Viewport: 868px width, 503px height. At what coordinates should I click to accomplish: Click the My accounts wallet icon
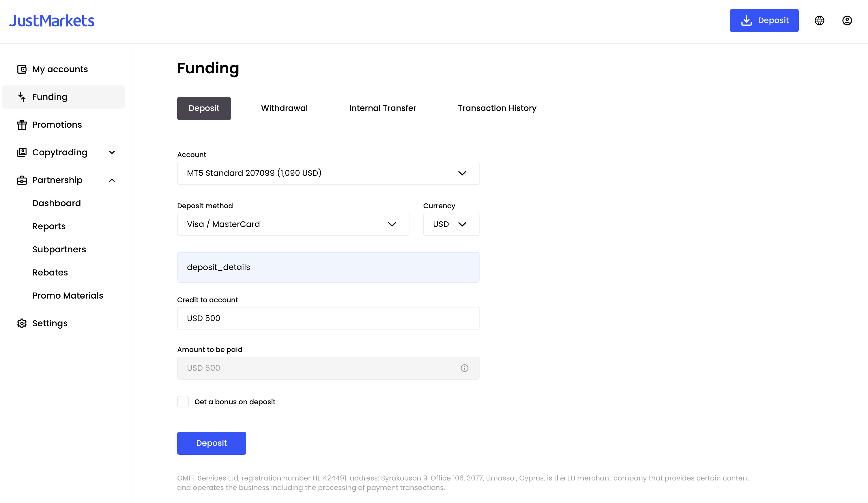[x=22, y=69]
